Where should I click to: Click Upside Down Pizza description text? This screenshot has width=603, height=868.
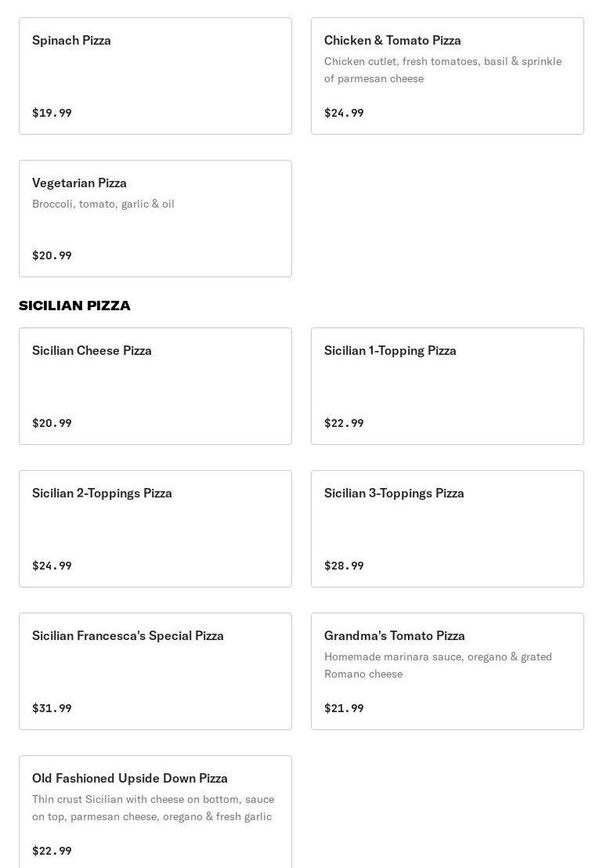pos(153,808)
